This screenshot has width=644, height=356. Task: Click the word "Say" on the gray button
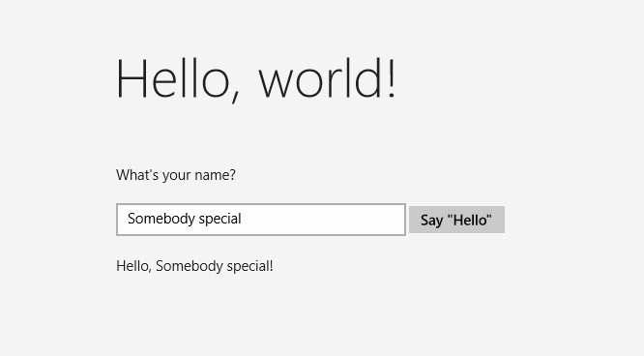coord(431,221)
